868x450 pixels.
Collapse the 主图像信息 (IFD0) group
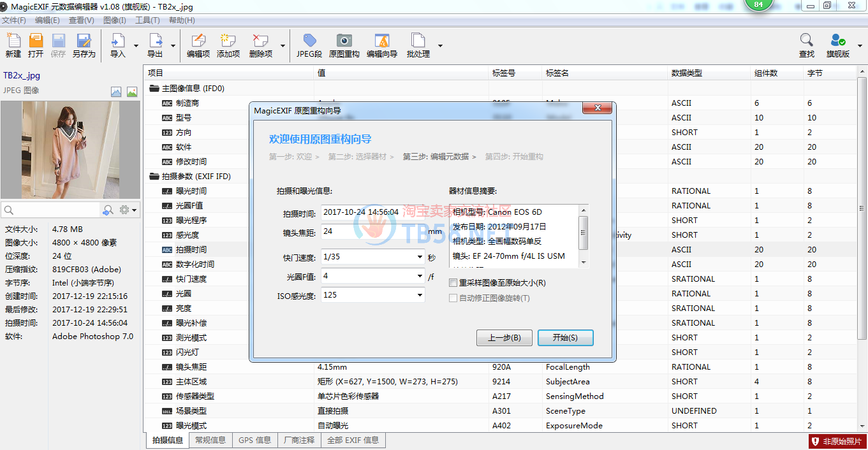(x=154, y=89)
